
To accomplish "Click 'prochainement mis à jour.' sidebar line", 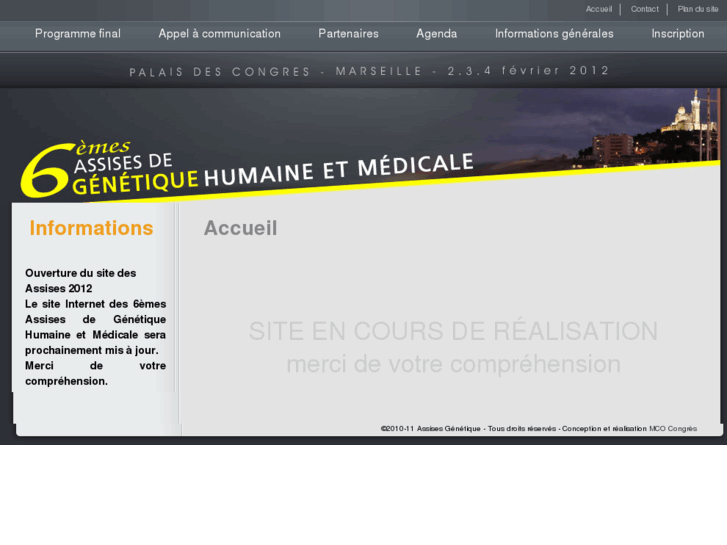I will pyautogui.click(x=92, y=350).
